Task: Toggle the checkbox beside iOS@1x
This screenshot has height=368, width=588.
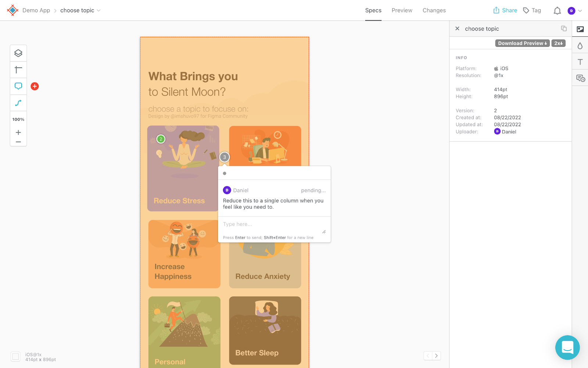Action: [15, 357]
